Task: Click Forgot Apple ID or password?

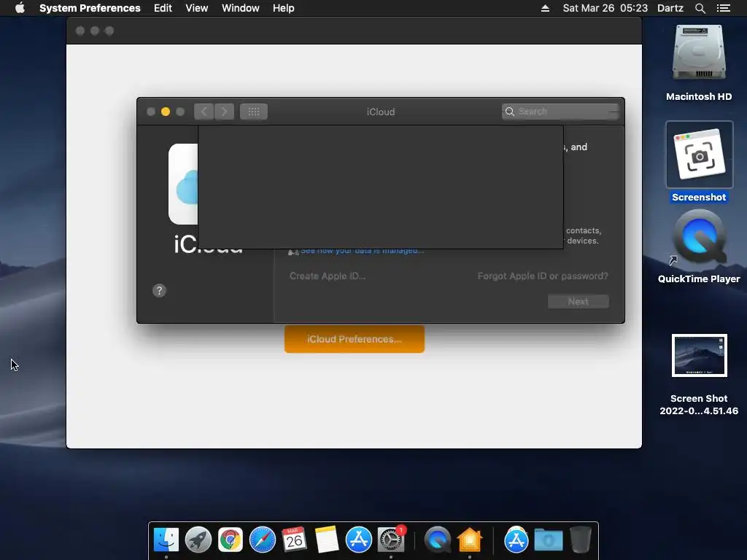Action: point(543,276)
